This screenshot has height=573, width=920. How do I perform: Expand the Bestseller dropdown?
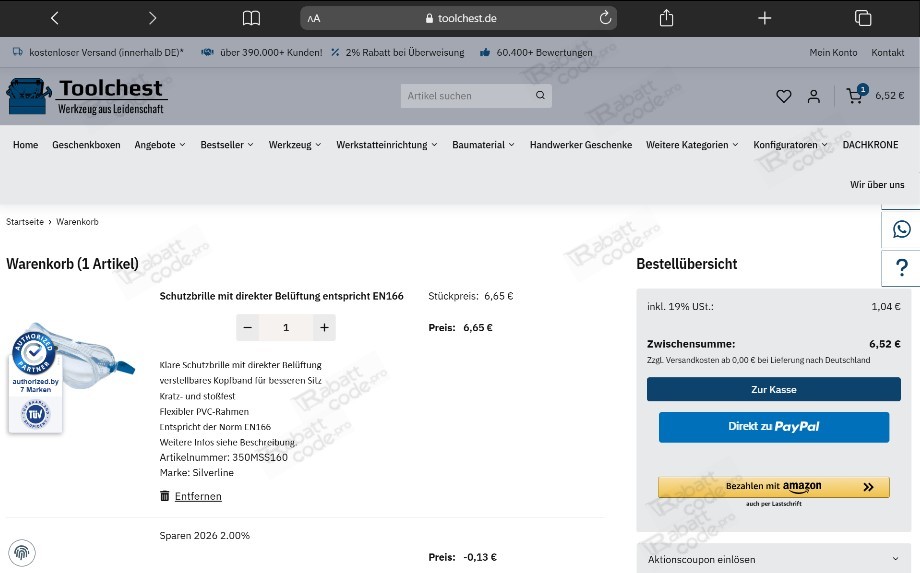point(226,145)
